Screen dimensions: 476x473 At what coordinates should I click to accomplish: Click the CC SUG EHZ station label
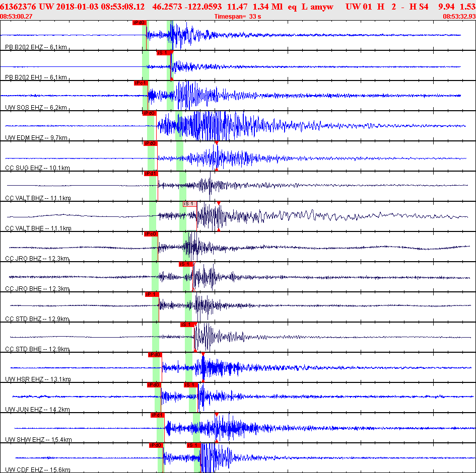click(x=37, y=168)
